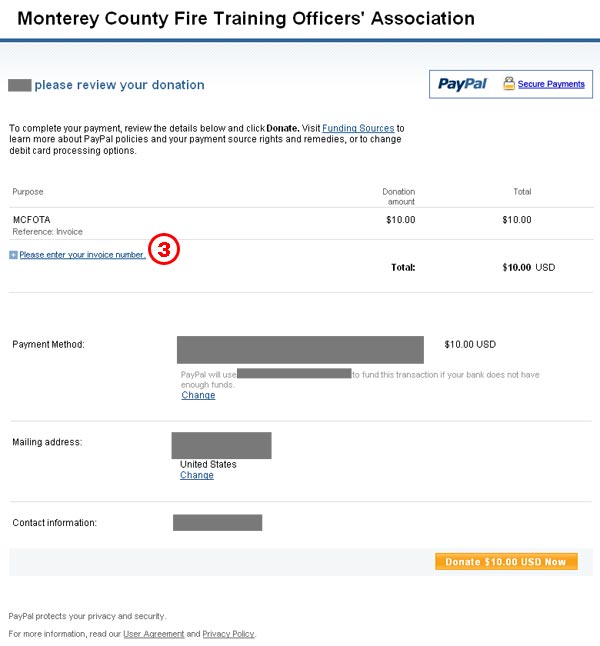Open the Privacy Policy link

click(x=228, y=634)
